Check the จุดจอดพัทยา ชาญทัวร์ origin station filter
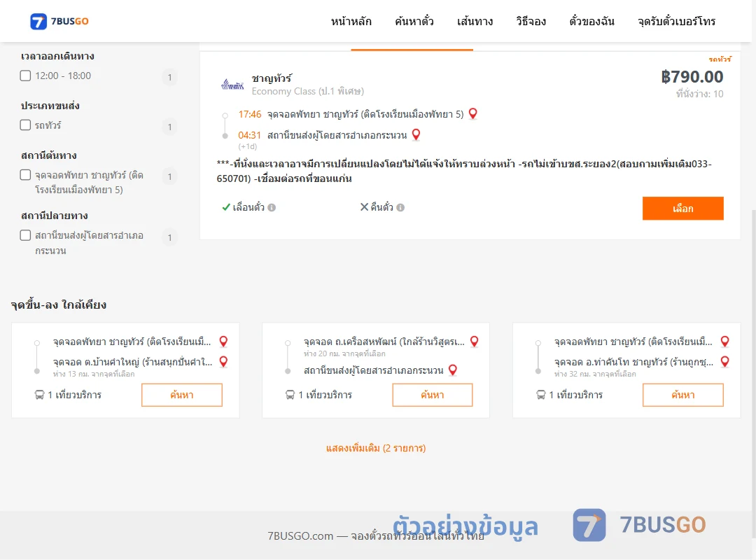756x560 pixels. point(26,174)
